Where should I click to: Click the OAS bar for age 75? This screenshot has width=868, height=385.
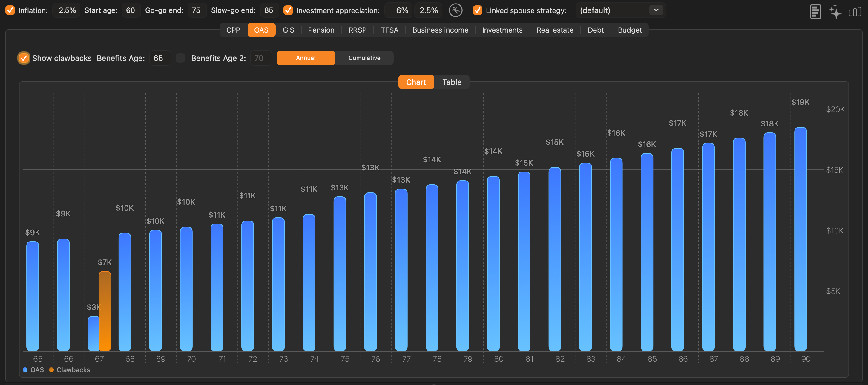point(340,274)
